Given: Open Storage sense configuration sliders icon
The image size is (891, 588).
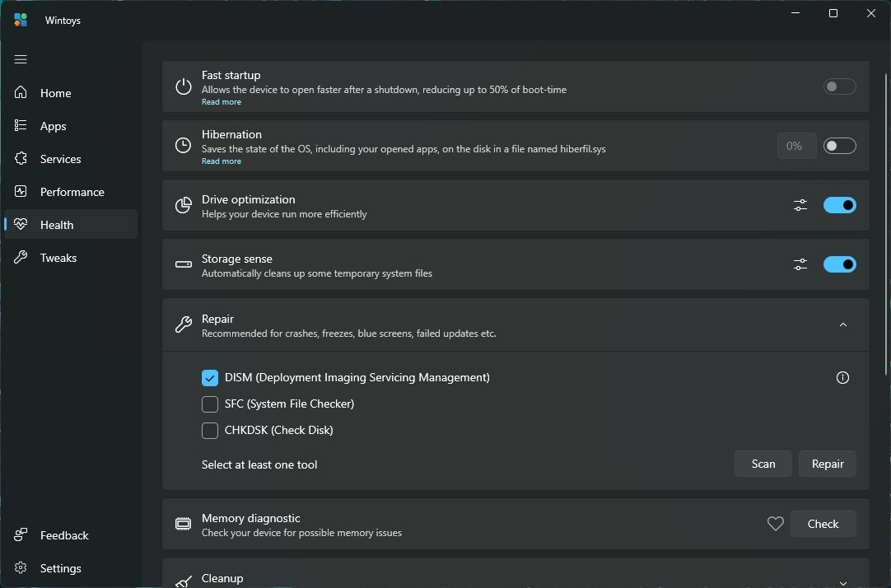Looking at the screenshot, I should click(800, 264).
